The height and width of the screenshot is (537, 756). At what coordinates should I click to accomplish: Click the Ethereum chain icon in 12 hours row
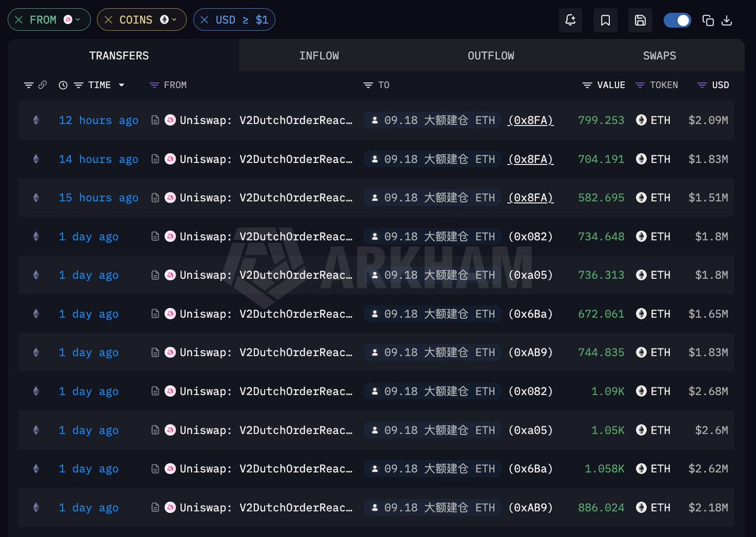(36, 120)
